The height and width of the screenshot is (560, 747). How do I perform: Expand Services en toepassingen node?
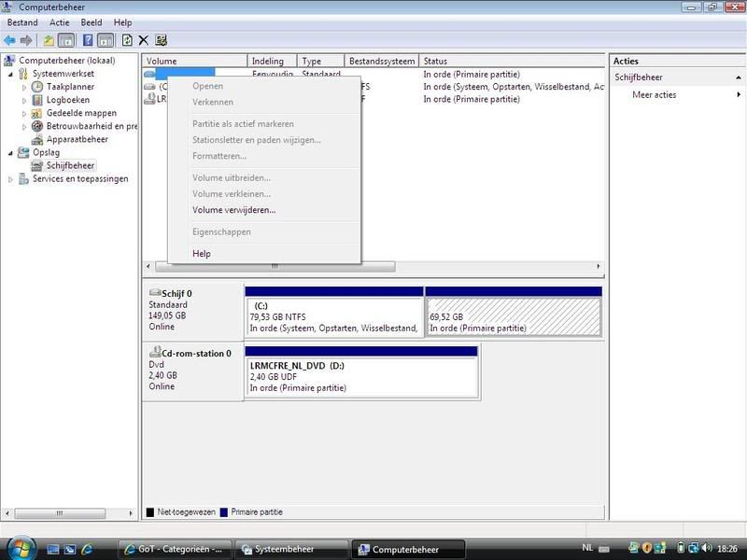pyautogui.click(x=11, y=178)
